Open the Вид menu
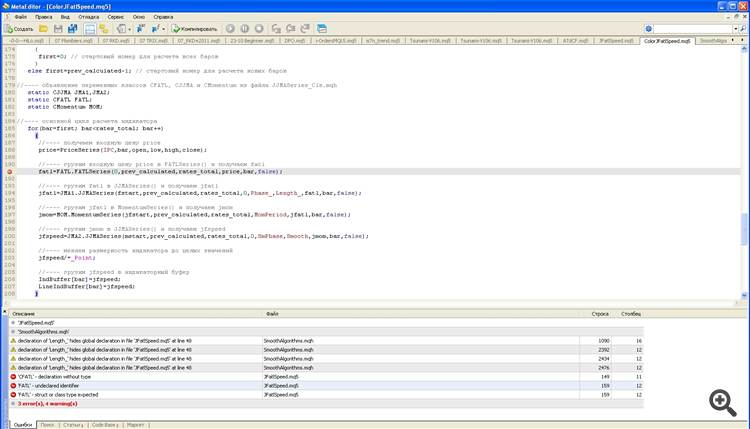The width and height of the screenshot is (750, 429). 65,17
